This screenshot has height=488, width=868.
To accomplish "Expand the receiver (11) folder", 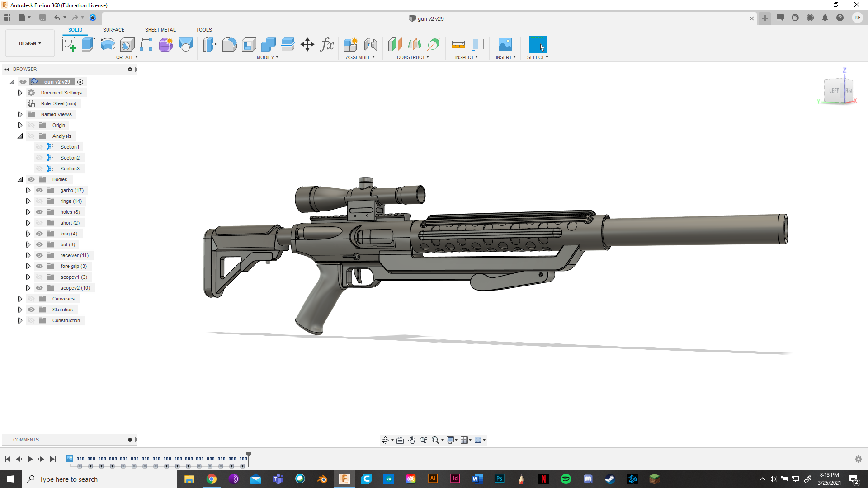I will (28, 255).
